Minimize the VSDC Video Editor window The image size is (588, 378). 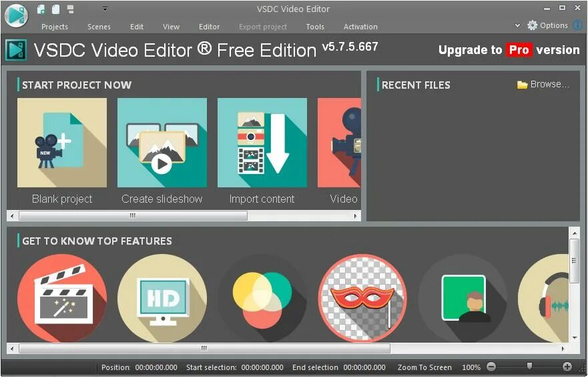point(547,8)
